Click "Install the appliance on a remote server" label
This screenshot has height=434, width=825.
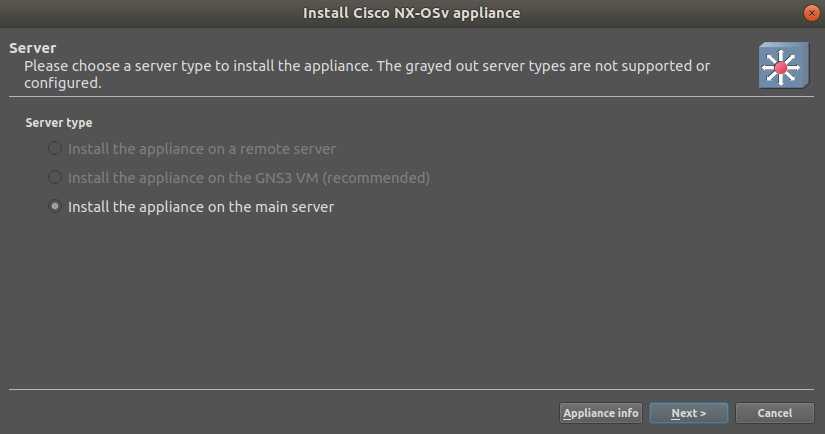(x=201, y=149)
